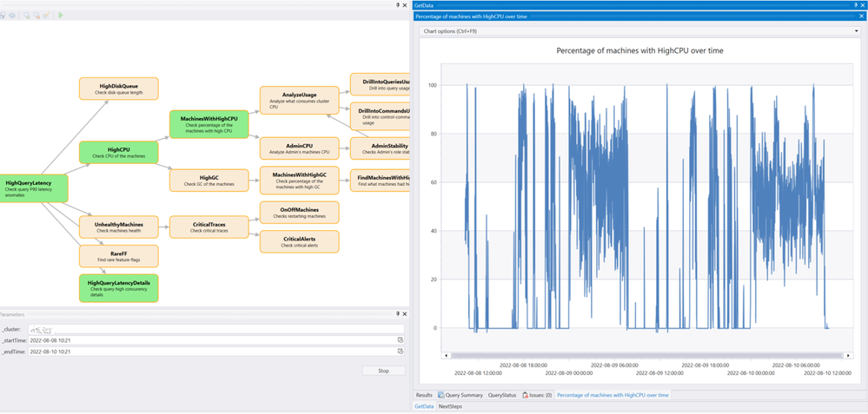The height and width of the screenshot is (414, 868).
Task: Pin the GetData panel
Action: click(x=857, y=4)
